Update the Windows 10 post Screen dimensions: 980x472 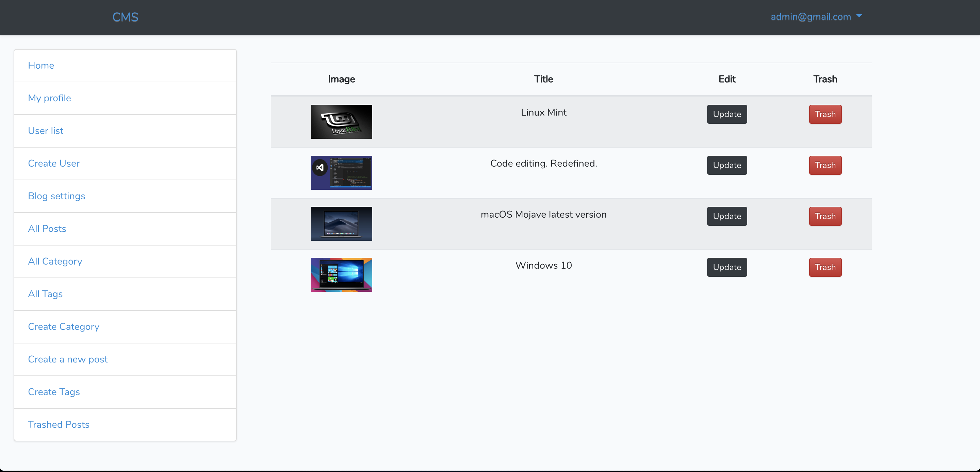(726, 267)
